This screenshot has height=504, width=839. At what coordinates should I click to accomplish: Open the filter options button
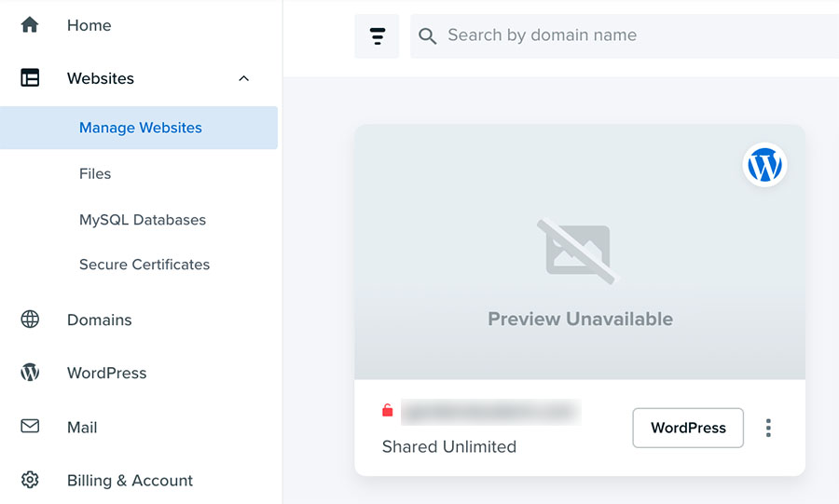coord(378,36)
